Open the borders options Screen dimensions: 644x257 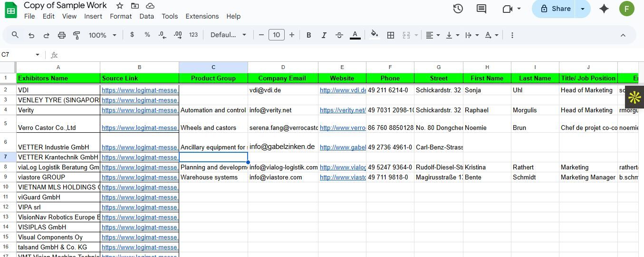click(391, 35)
